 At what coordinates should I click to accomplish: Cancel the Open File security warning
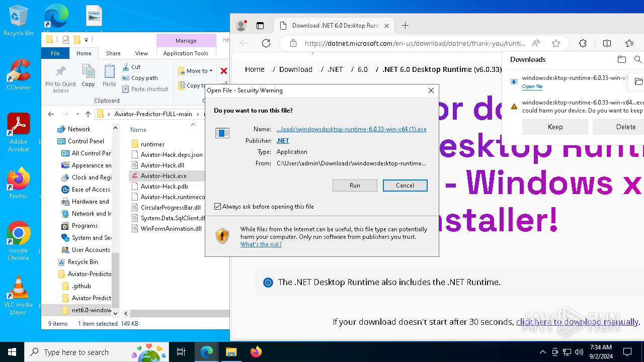tap(405, 186)
